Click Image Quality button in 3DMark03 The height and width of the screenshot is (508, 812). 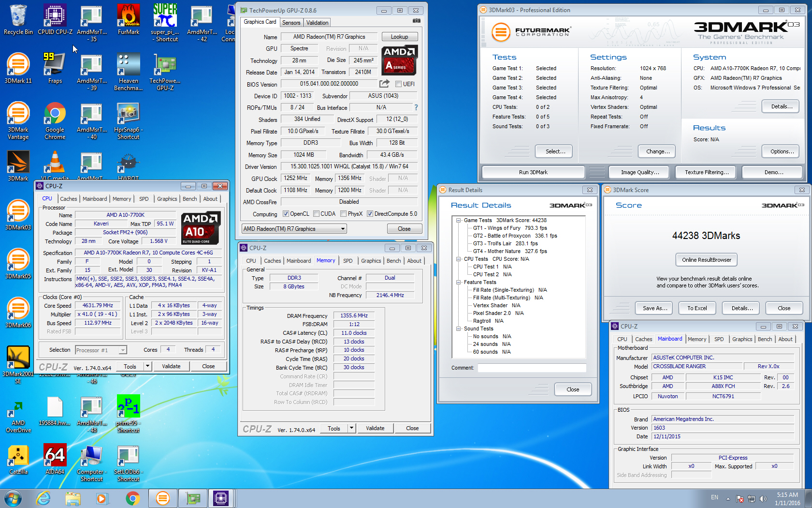pos(640,172)
